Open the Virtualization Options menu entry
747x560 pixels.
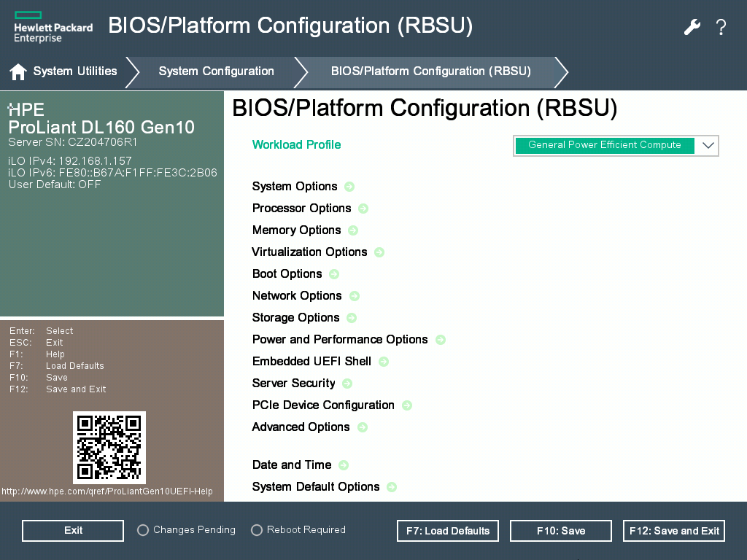pyautogui.click(x=309, y=252)
